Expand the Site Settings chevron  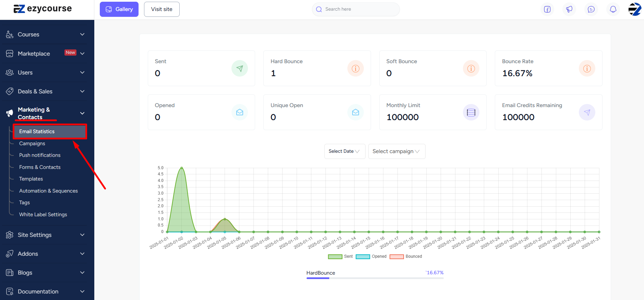click(x=82, y=235)
